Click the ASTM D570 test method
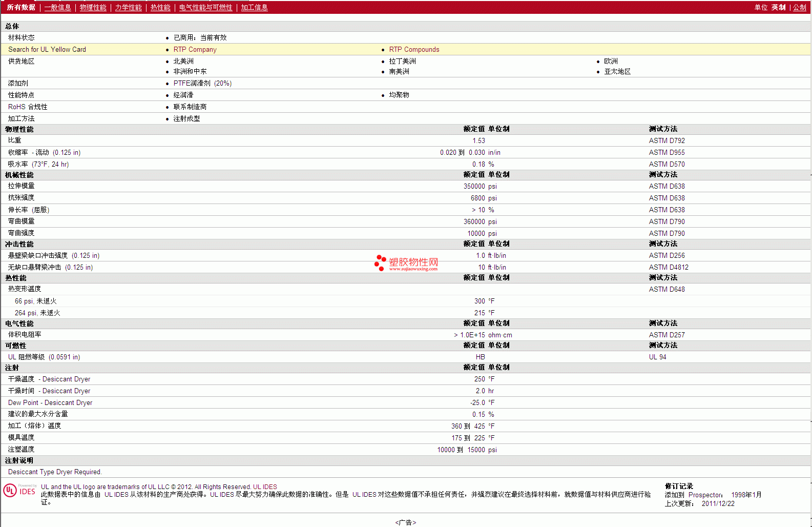This screenshot has width=812, height=527. pos(667,164)
